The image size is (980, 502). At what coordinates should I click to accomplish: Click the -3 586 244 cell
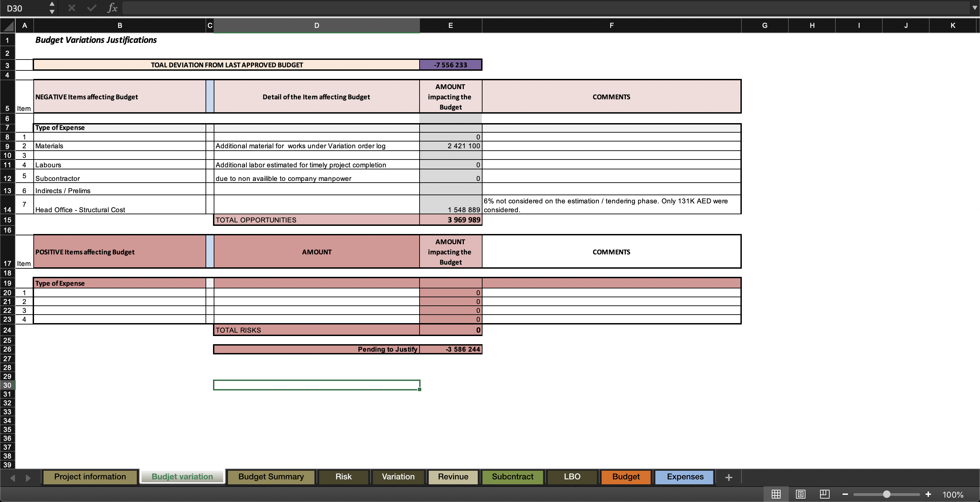click(451, 349)
